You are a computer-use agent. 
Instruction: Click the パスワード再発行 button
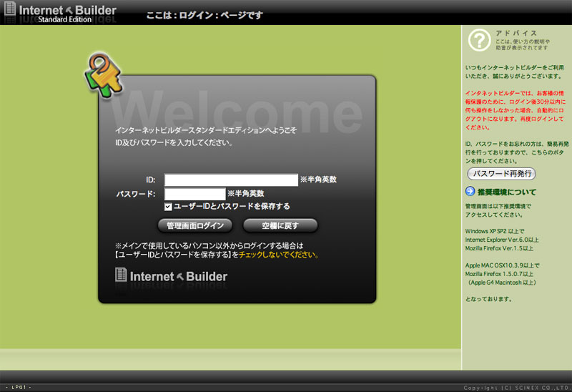point(501,174)
